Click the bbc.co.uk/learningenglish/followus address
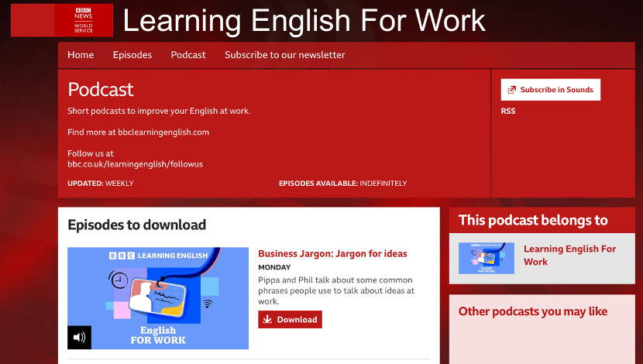The height and width of the screenshot is (364, 643). pyautogui.click(x=135, y=164)
